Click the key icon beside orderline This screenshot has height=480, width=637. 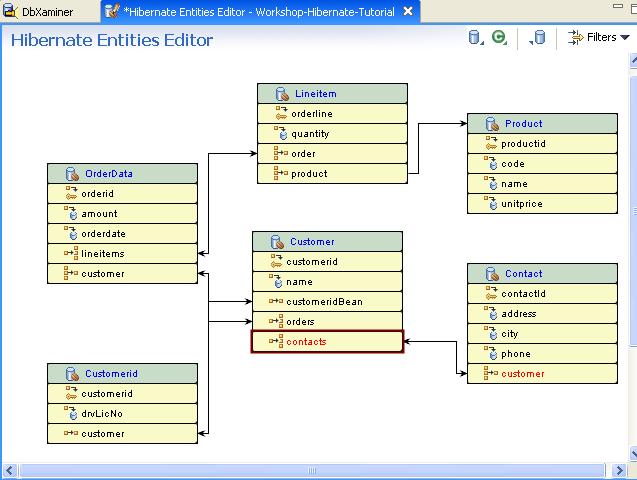tap(281, 113)
